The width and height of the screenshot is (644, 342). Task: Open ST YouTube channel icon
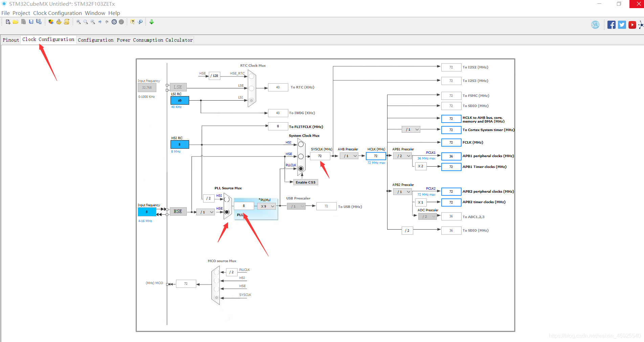[x=632, y=25]
